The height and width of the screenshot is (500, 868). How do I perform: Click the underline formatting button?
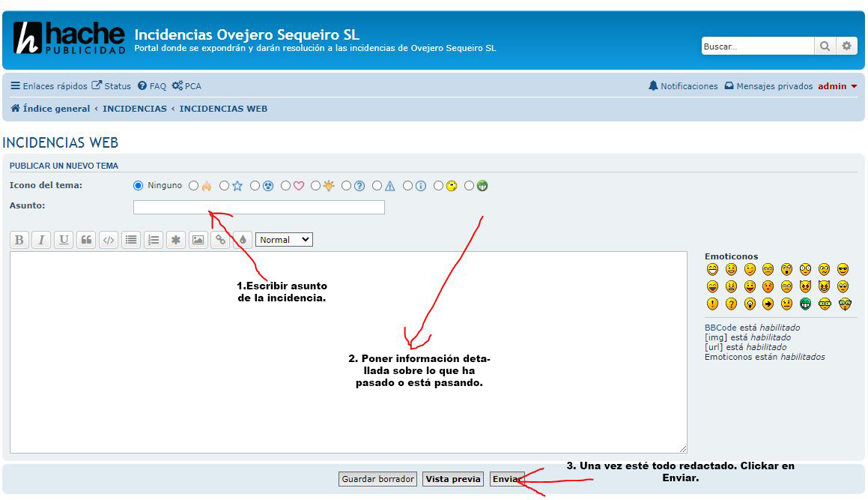(x=64, y=240)
